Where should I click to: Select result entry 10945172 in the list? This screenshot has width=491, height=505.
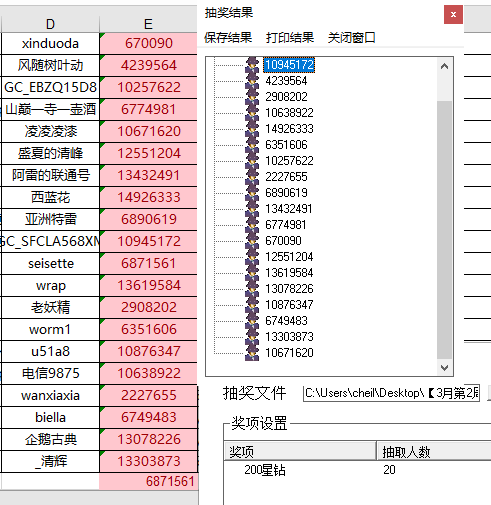coord(289,65)
